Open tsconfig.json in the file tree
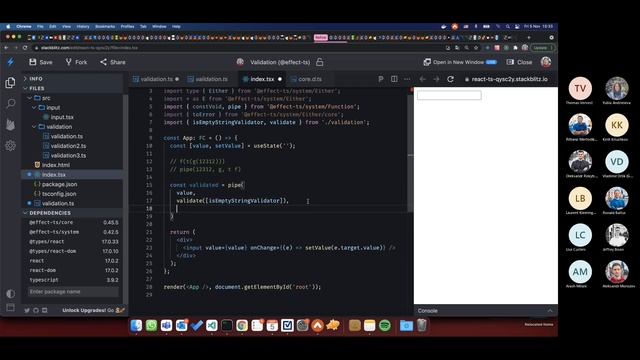 59,194
